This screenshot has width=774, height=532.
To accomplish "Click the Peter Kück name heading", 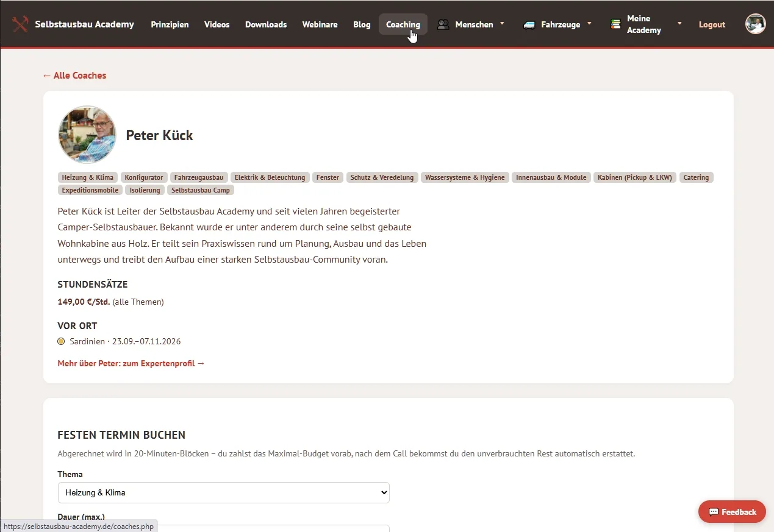I will coord(159,135).
